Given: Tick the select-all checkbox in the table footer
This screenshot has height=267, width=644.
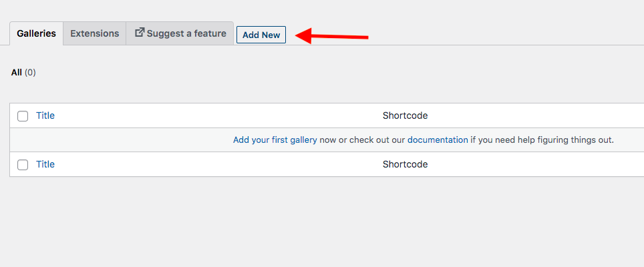Looking at the screenshot, I should [x=23, y=165].
